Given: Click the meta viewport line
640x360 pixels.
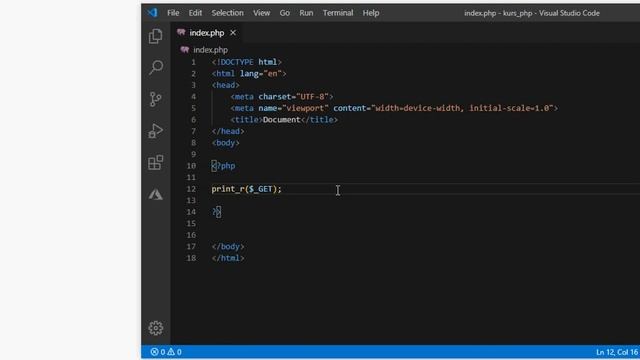Looking at the screenshot, I should point(394,108).
